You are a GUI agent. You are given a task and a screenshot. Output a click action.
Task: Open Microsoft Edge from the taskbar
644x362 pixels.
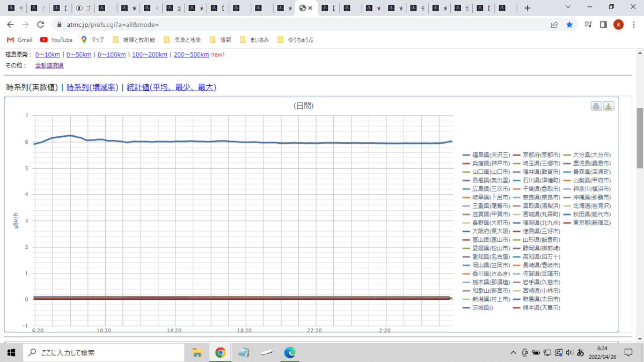[290, 352]
